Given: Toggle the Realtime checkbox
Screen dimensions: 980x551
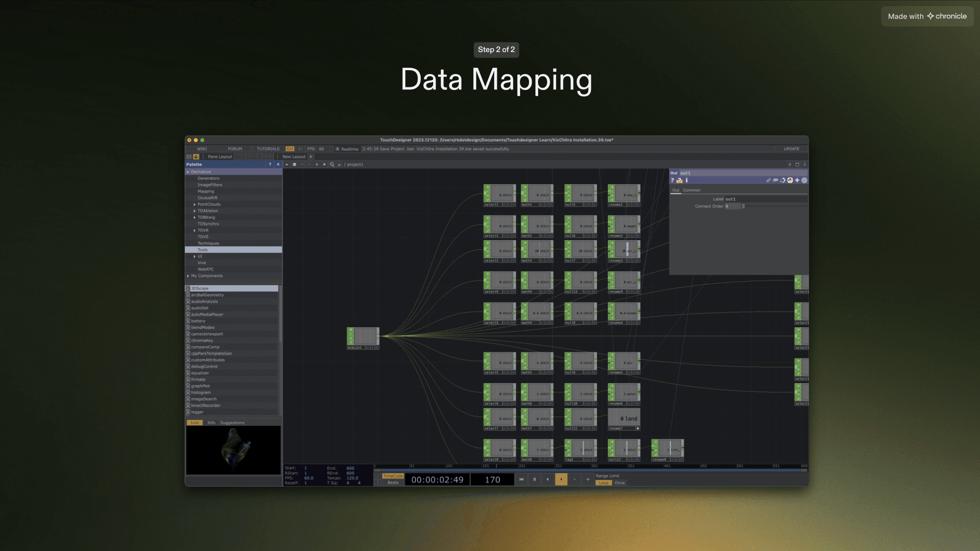Looking at the screenshot, I should click(337, 149).
